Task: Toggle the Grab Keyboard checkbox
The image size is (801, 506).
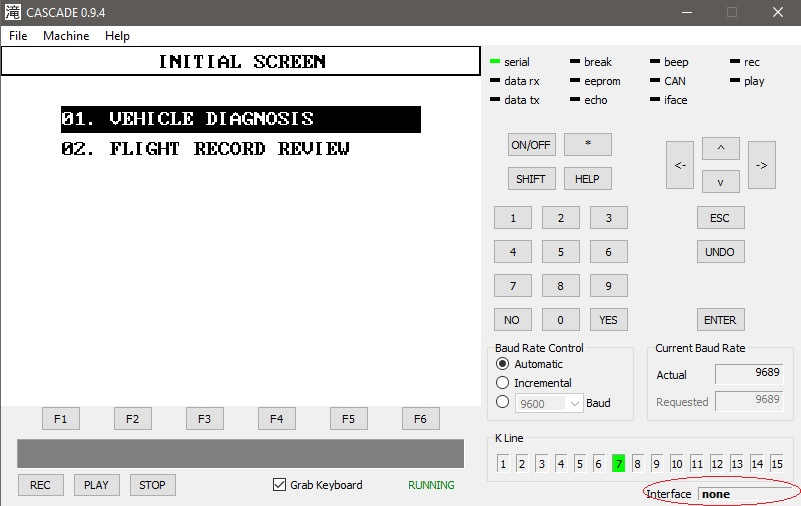Action: pyautogui.click(x=279, y=485)
